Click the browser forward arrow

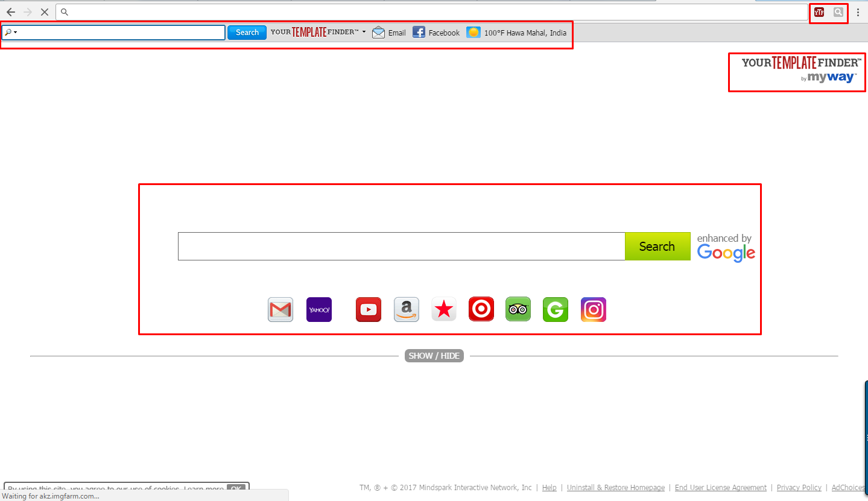point(28,12)
